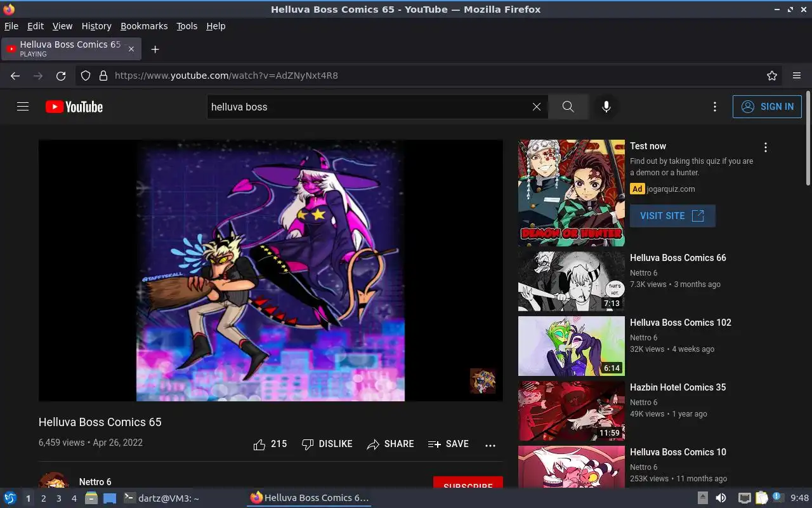Open a new tab with plus button
The height and width of the screenshot is (508, 812).
pyautogui.click(x=155, y=49)
